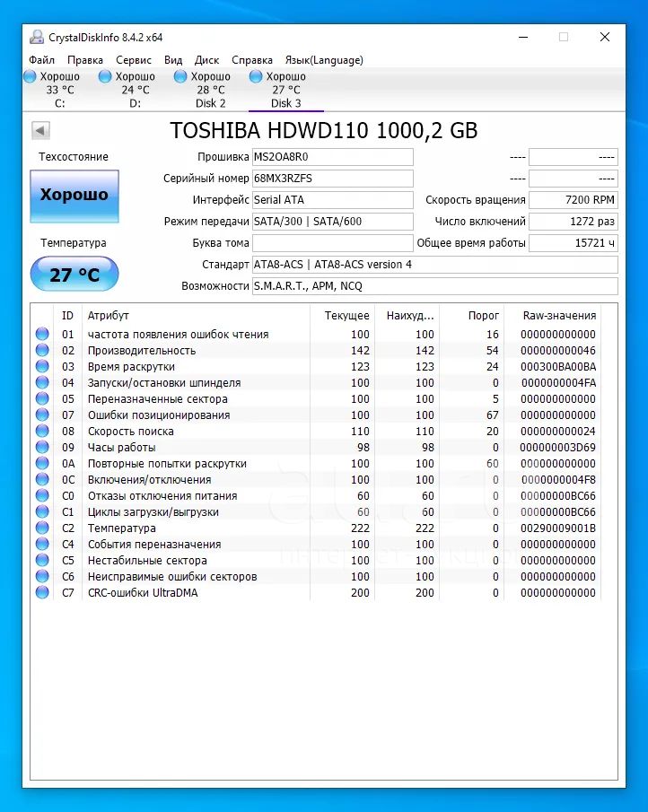Minimize the CrystalDiskInfo window
The height and width of the screenshot is (812, 648).
[x=523, y=38]
